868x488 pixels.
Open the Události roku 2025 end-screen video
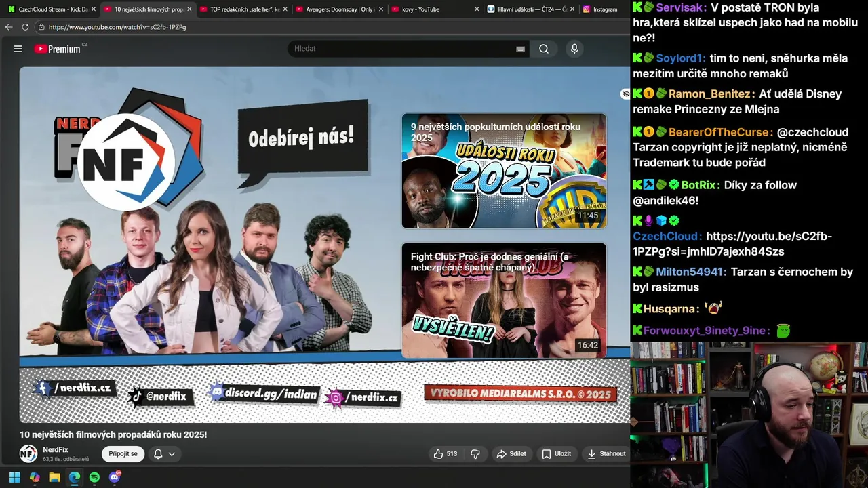coord(504,171)
